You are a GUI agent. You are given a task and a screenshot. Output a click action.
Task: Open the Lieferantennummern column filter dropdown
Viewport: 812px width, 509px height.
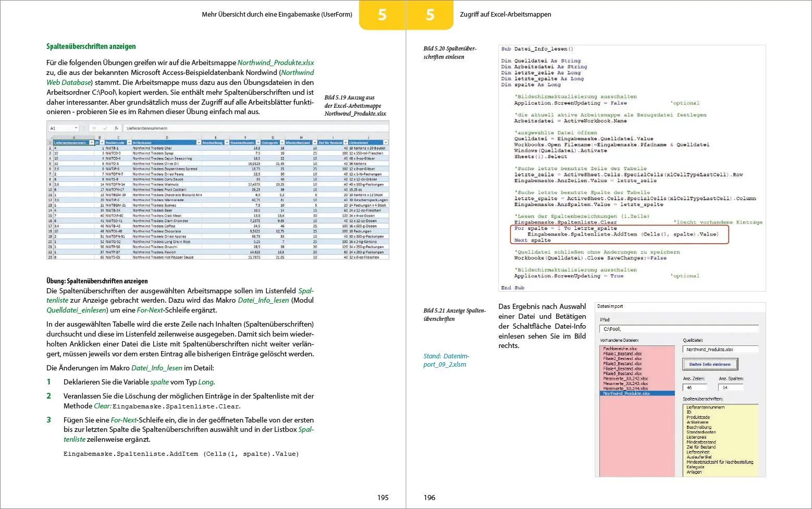pos(92,143)
